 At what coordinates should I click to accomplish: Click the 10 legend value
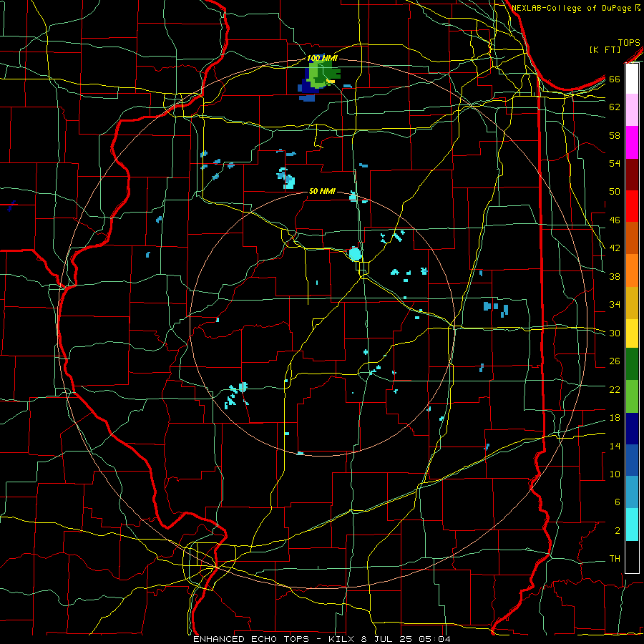pos(615,474)
